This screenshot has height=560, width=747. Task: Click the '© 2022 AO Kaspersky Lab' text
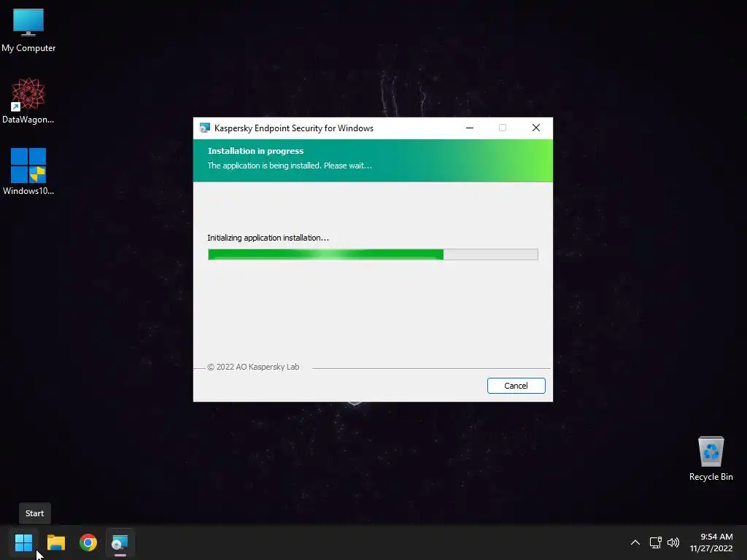[253, 367]
